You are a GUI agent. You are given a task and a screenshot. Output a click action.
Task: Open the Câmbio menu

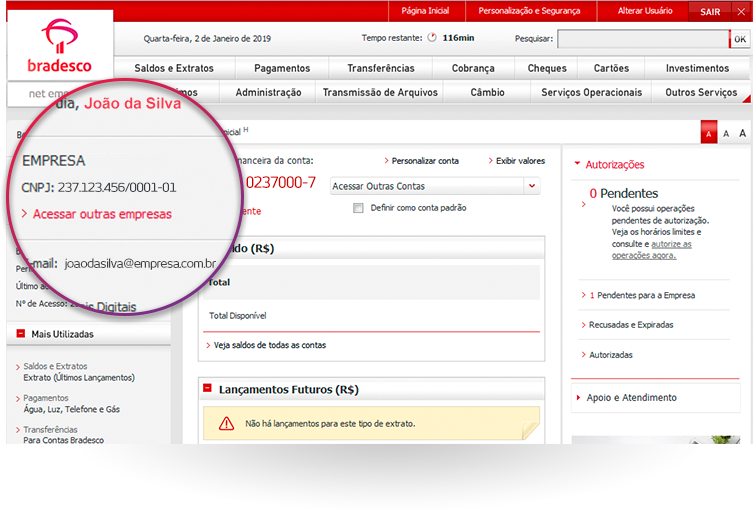(487, 92)
